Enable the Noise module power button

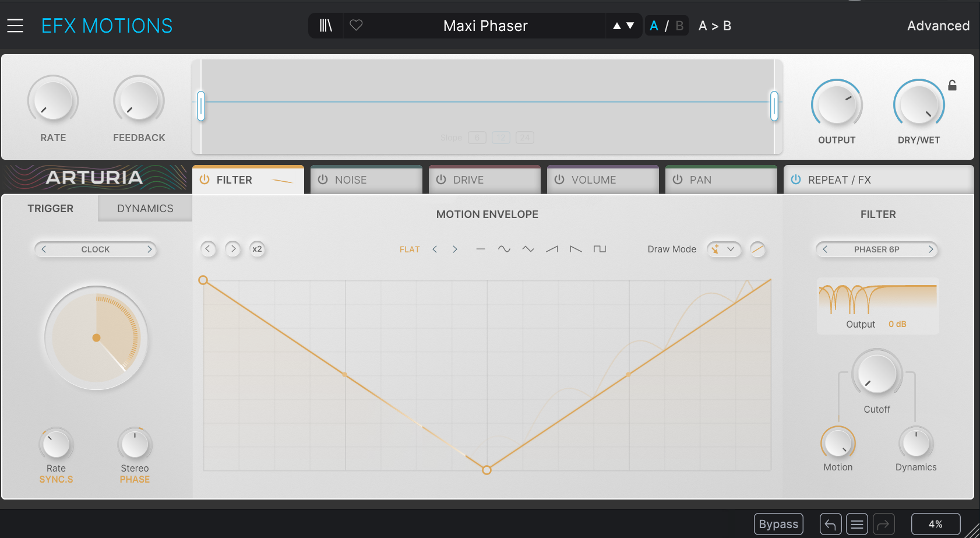click(x=323, y=180)
